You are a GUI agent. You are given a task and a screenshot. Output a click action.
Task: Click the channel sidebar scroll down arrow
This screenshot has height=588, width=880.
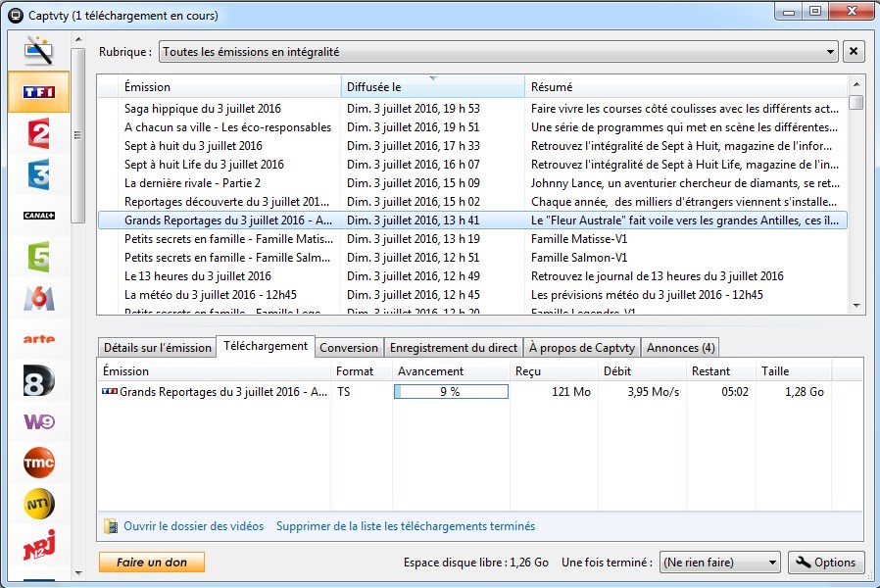pos(78,573)
